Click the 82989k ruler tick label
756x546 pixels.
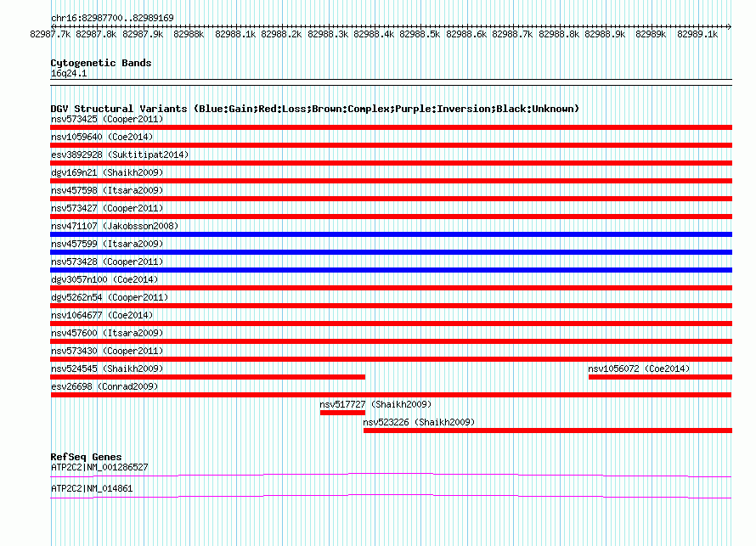(651, 34)
